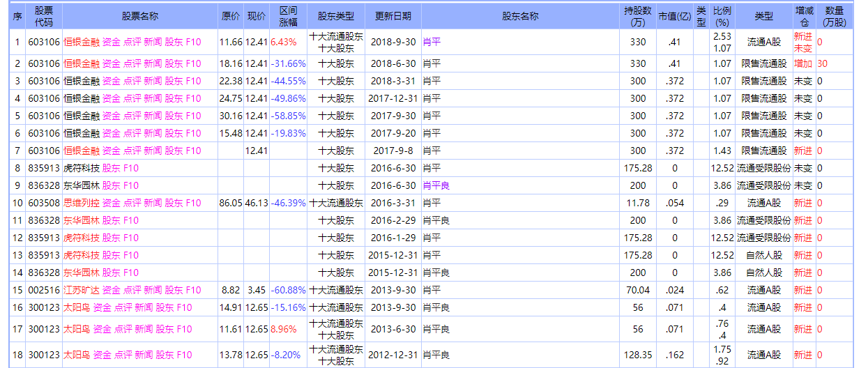Open 江苏旷达 stock link
The image size is (868, 368).
(82, 290)
